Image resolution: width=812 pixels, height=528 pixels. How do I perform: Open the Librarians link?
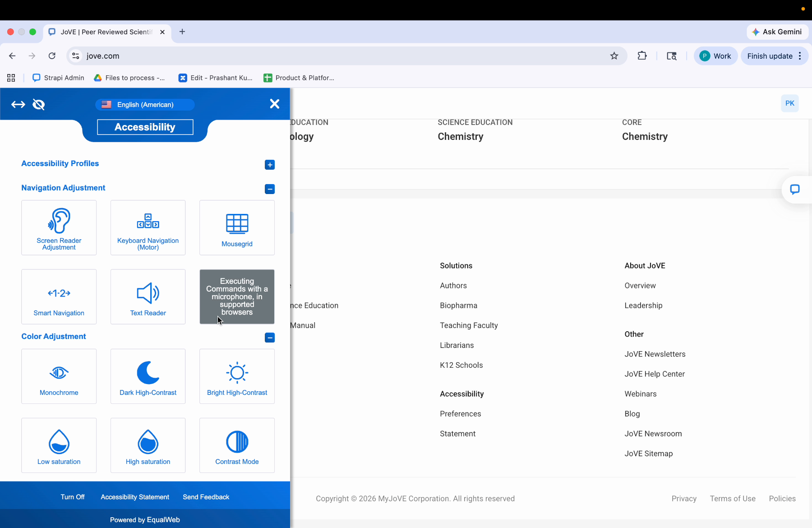pyautogui.click(x=457, y=345)
